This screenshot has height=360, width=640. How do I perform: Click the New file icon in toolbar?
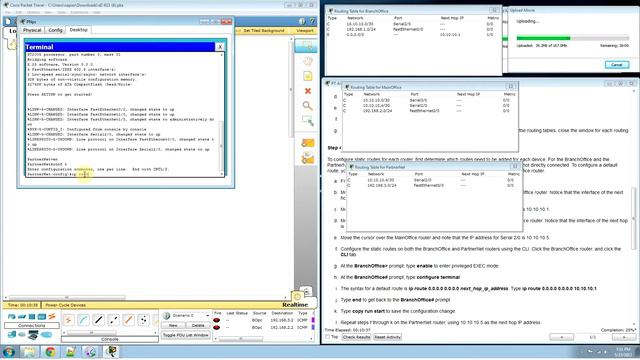click(x=8, y=21)
